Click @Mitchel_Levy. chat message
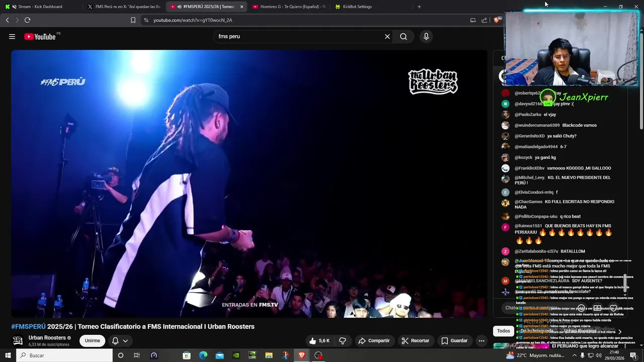644x362 pixels. point(563,180)
